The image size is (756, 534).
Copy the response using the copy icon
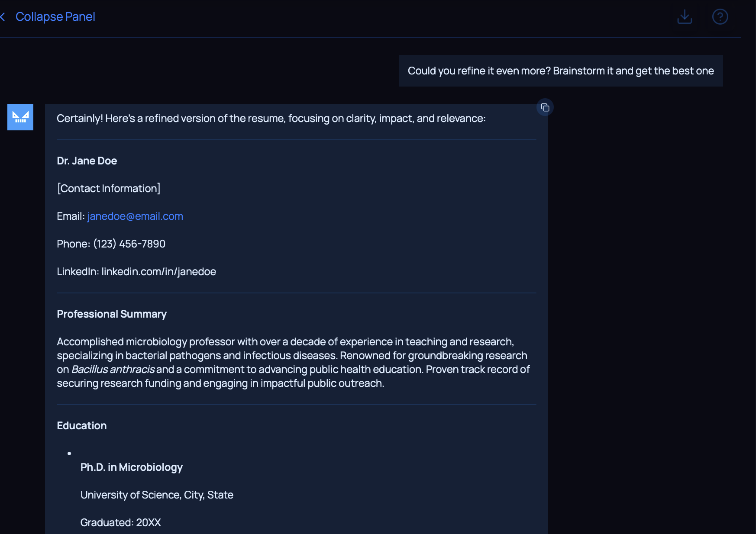point(545,107)
